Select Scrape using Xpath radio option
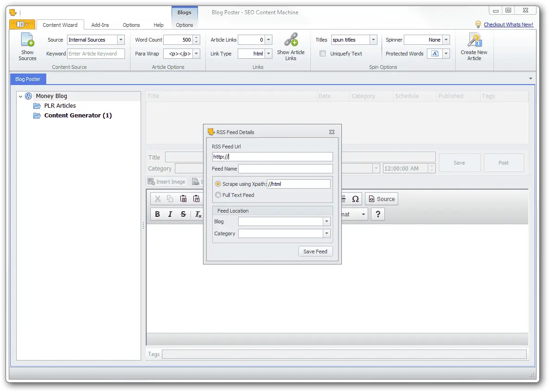Image resolution: width=549 pixels, height=392 pixels. 218,184
